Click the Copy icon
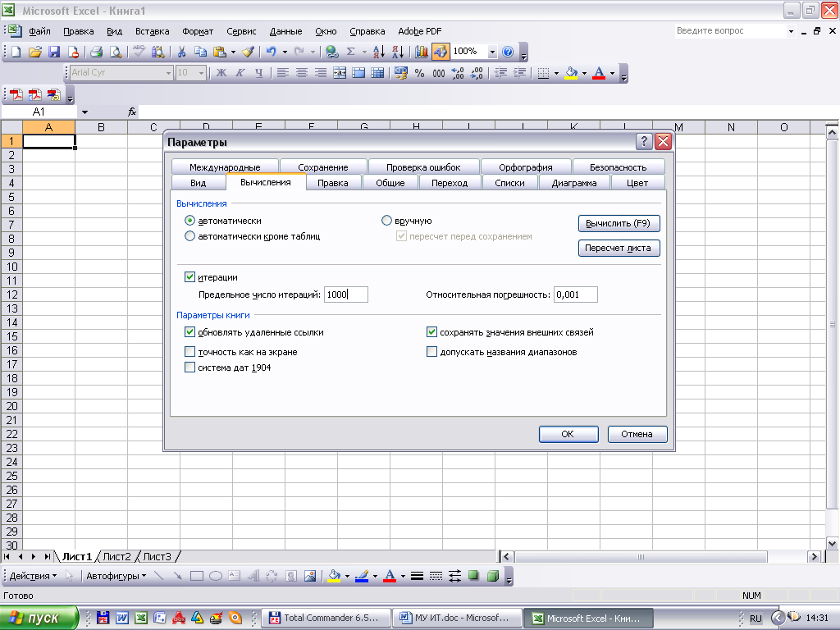This screenshot has height=630, width=840. [x=200, y=52]
